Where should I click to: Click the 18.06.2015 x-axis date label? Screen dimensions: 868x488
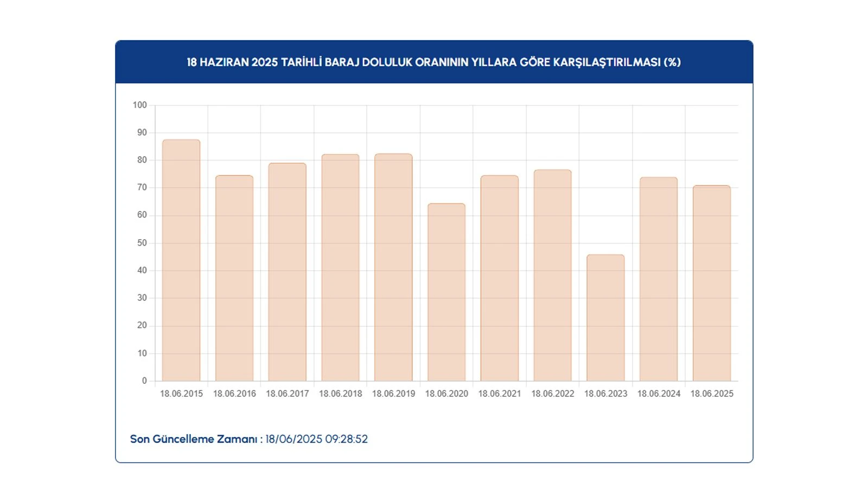coord(181,394)
